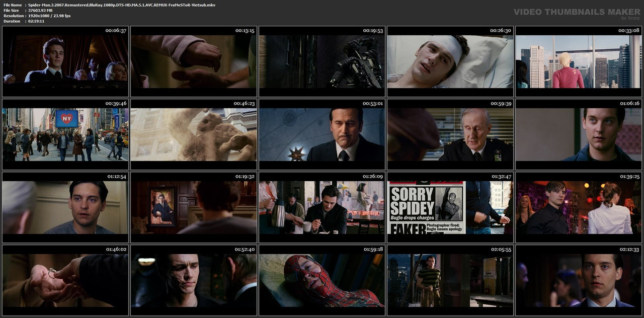
Task: Click the 01:32:47 timestamp label
Action: click(501, 177)
